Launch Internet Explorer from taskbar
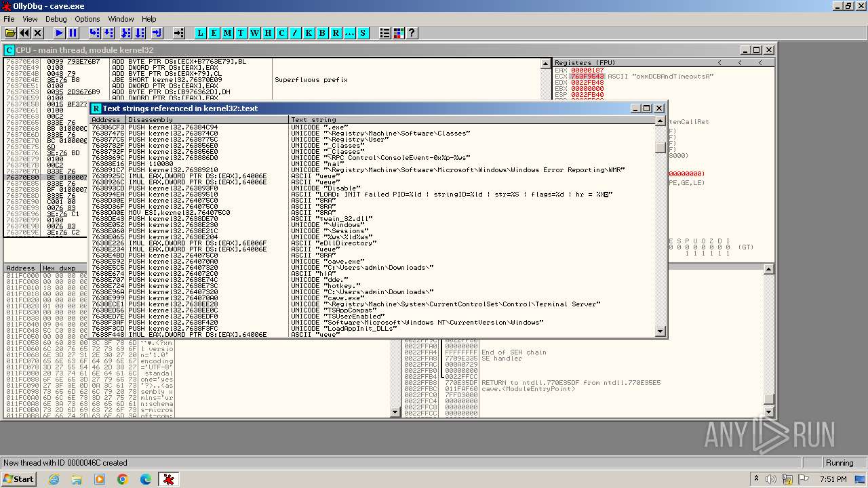 click(x=54, y=479)
